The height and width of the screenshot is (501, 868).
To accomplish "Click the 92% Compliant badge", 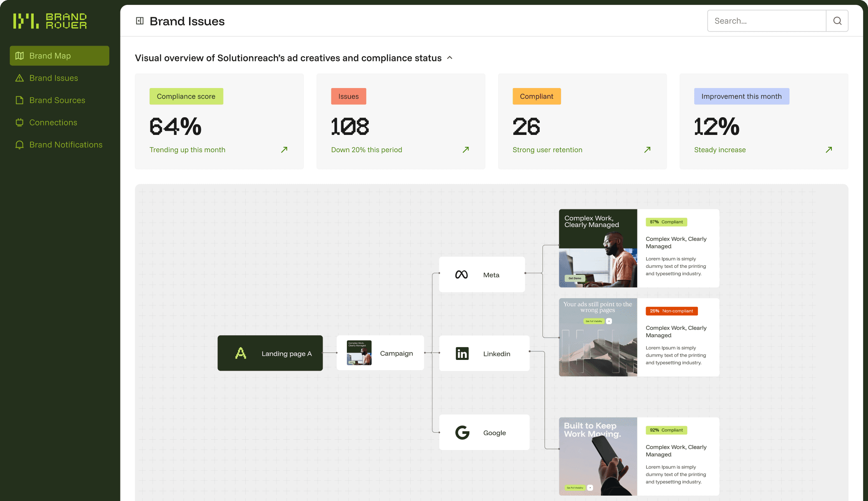I will 666,430.
